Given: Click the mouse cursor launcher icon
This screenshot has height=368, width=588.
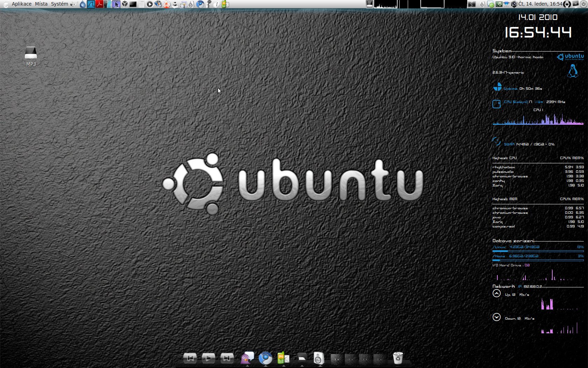Looking at the screenshot, I should [116, 4].
